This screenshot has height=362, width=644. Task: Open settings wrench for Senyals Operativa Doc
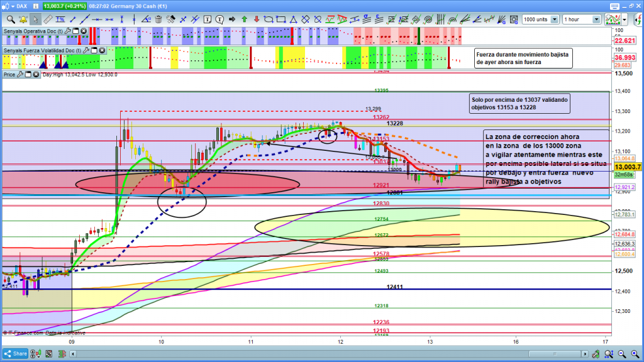click(x=68, y=31)
